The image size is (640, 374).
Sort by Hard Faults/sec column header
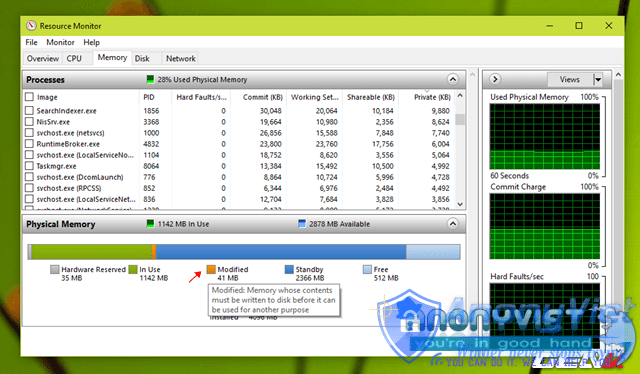pyautogui.click(x=201, y=97)
